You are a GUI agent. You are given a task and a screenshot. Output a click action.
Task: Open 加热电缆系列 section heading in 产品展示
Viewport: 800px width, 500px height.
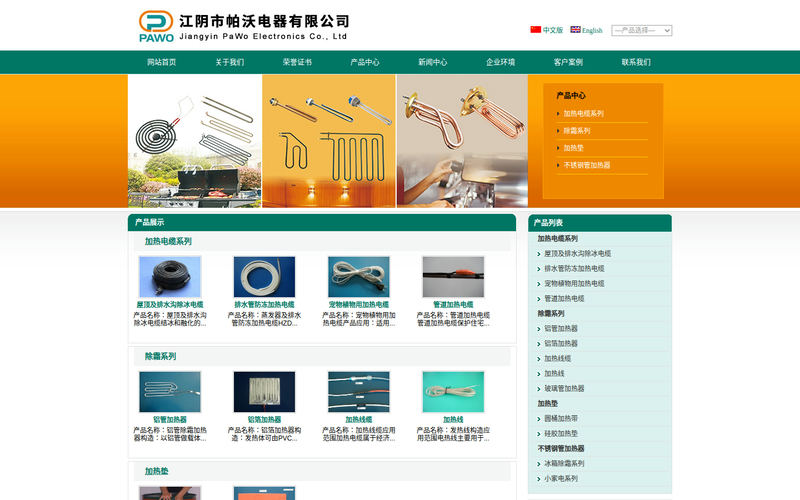(x=168, y=241)
